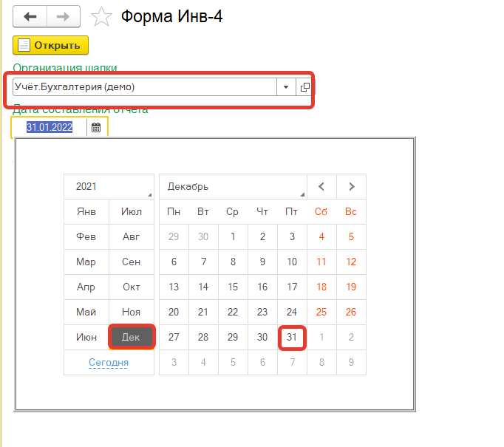Click the open organization form icon
The width and height of the screenshot is (504, 447).
304,87
